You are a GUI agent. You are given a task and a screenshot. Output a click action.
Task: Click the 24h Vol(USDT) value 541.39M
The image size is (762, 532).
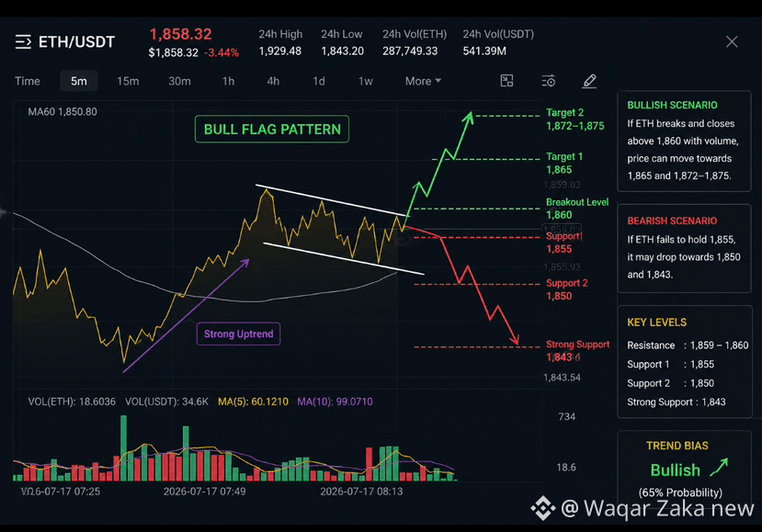click(x=484, y=51)
